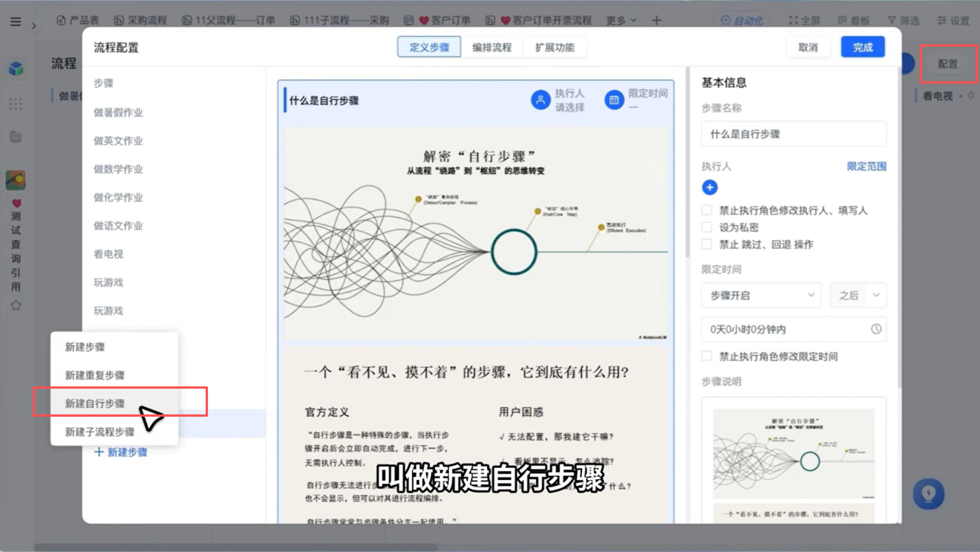Image resolution: width=980 pixels, height=552 pixels.
Task: Open the 客户订单 tab
Action: click(437, 20)
